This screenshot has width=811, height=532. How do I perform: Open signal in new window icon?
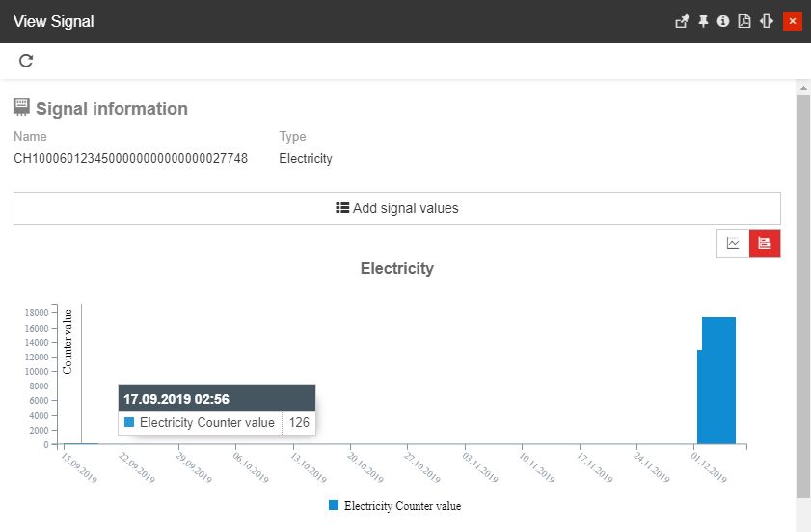pyautogui.click(x=682, y=21)
